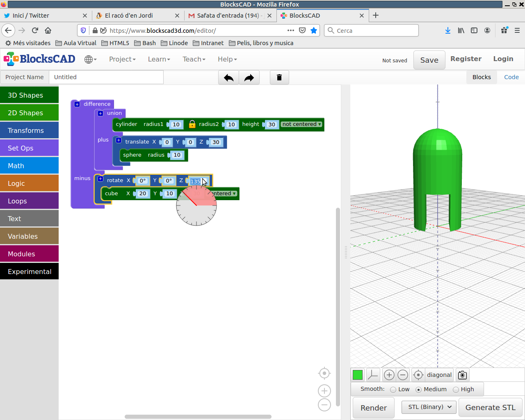Zoom in the 3D render view
The width and height of the screenshot is (525, 420).
pos(389,375)
